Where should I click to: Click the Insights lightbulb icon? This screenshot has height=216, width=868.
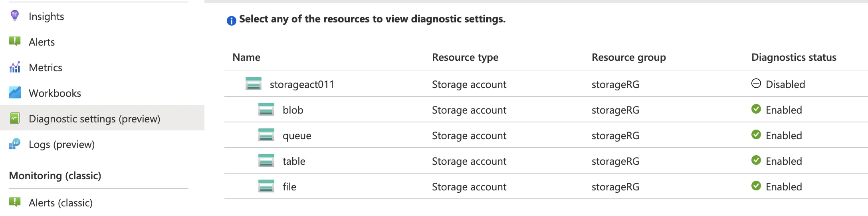(x=15, y=16)
